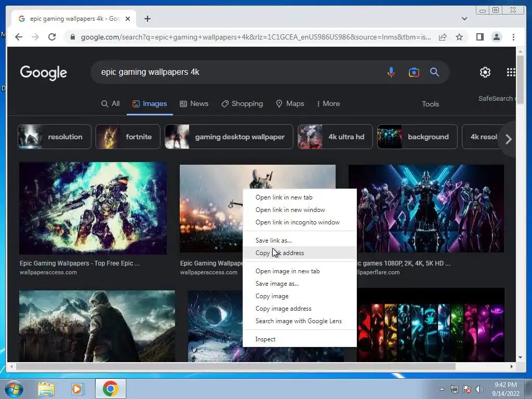Click the horizontal scrollbar thumb
532x399 pixels.
pyautogui.click(x=235, y=366)
